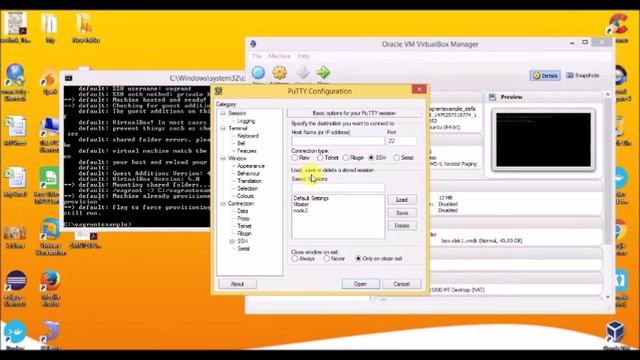
Task: Click the Save session button
Action: (x=402, y=213)
